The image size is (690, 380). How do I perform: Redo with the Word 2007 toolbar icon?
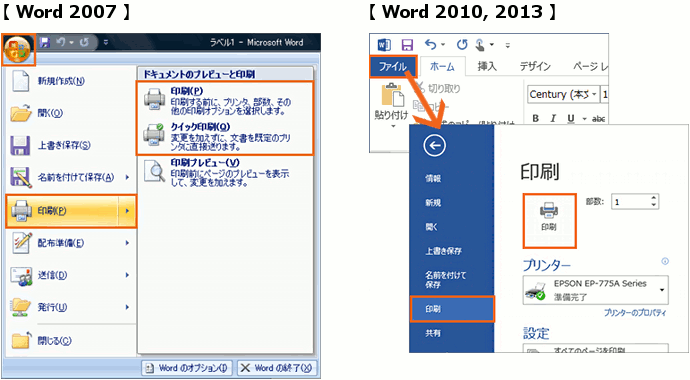tap(84, 42)
